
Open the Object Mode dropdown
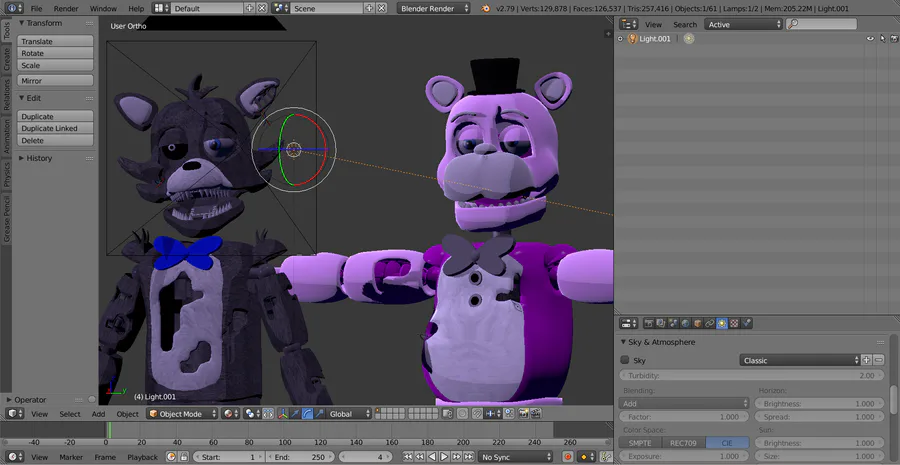click(x=183, y=414)
